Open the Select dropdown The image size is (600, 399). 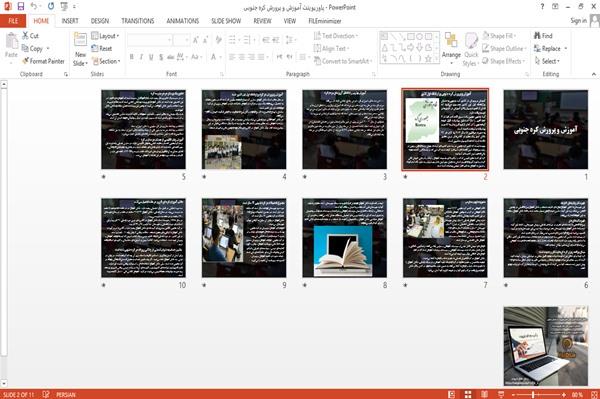coord(547,61)
